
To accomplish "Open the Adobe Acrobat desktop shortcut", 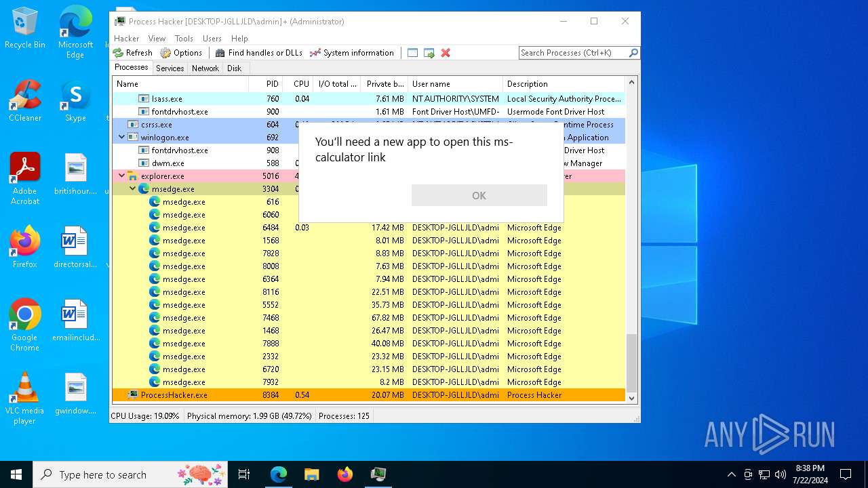I will click(x=25, y=179).
